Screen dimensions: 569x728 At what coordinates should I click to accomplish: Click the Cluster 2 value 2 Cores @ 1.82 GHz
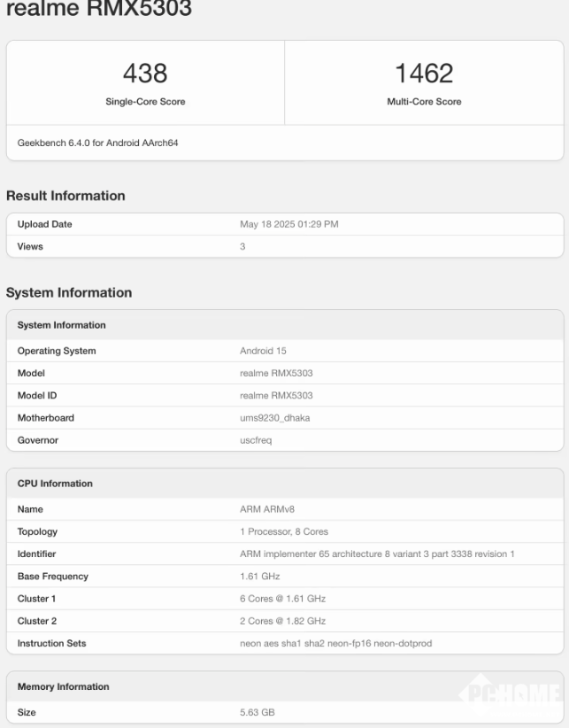click(x=282, y=621)
